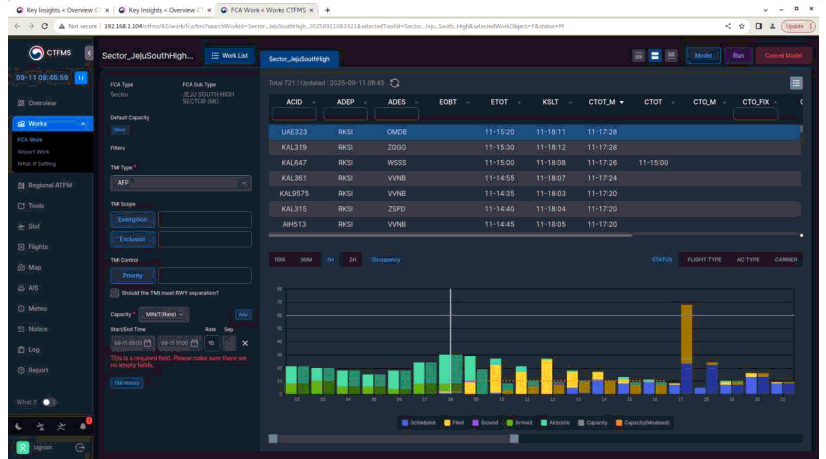The image size is (826, 459).
Task: Open table column settings icon
Action: point(796,83)
